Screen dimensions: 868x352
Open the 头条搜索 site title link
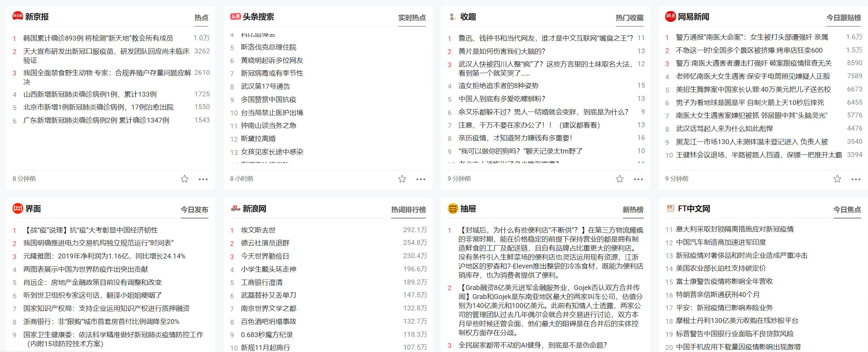click(258, 17)
